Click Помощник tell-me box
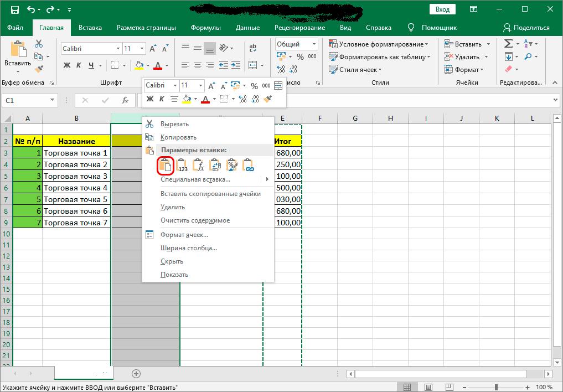Screen dimensions: 563x392 pos(432,28)
